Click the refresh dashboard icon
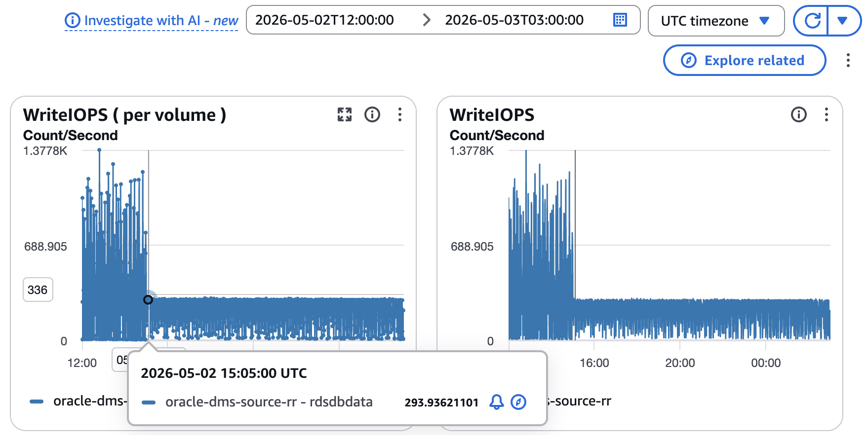Screen dimensions: 868x439 coord(811,21)
